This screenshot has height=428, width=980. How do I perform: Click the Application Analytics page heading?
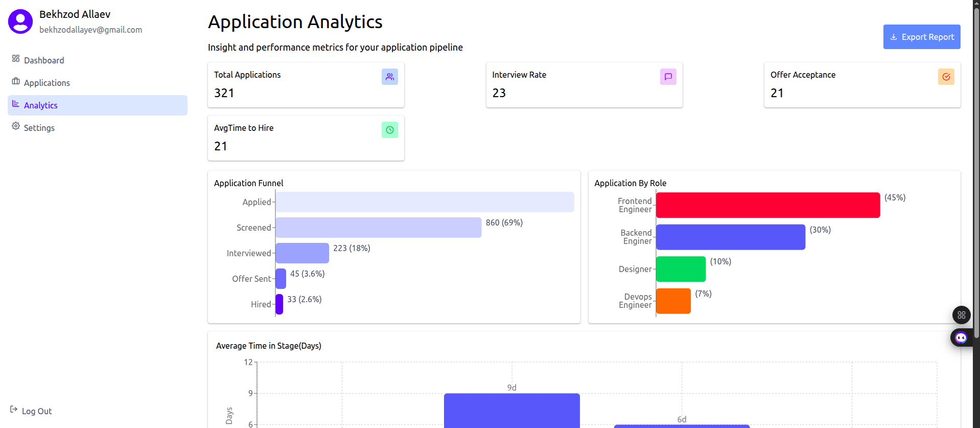295,22
